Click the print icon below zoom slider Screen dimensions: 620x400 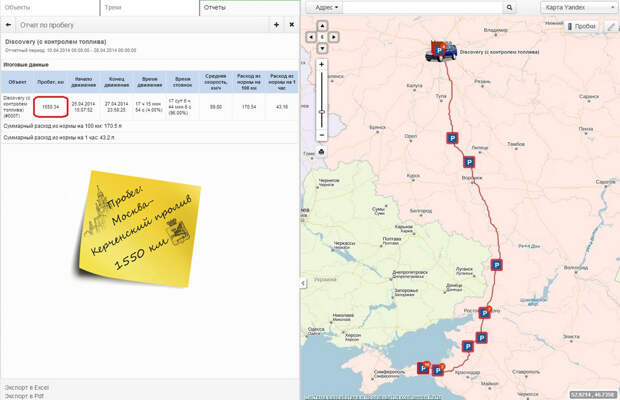click(x=321, y=152)
